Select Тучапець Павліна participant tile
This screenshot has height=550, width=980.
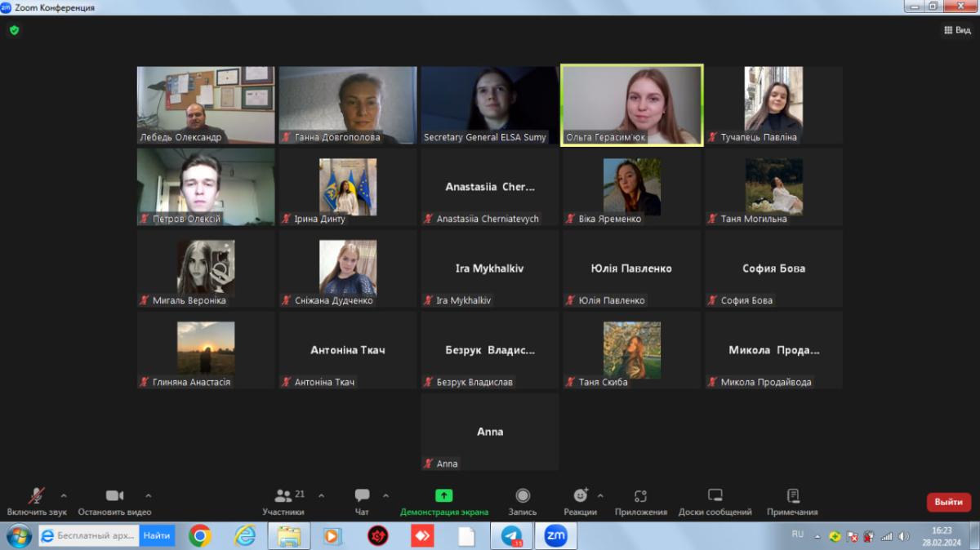(x=774, y=105)
